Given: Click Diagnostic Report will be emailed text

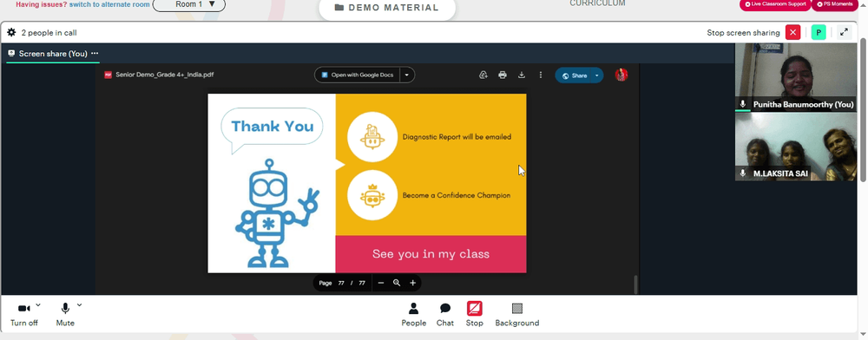Looking at the screenshot, I should pyautogui.click(x=457, y=136).
